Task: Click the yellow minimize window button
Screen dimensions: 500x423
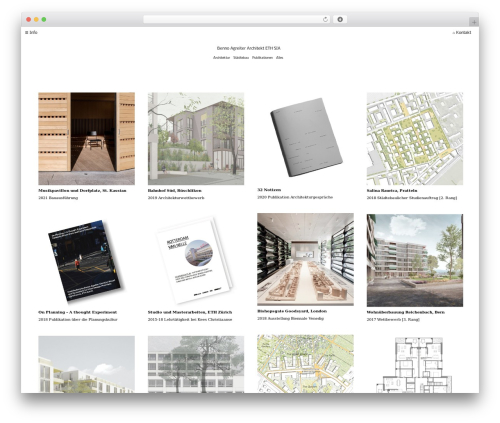Action: (36, 19)
